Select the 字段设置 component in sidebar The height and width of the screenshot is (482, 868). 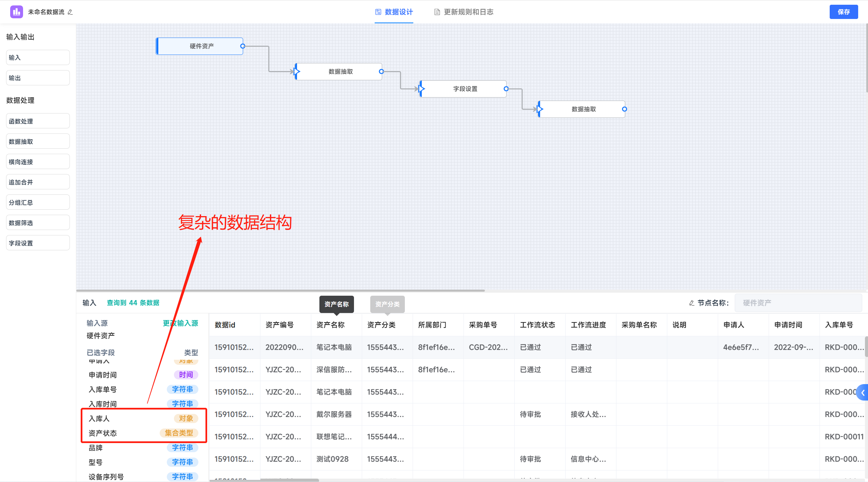click(x=38, y=243)
